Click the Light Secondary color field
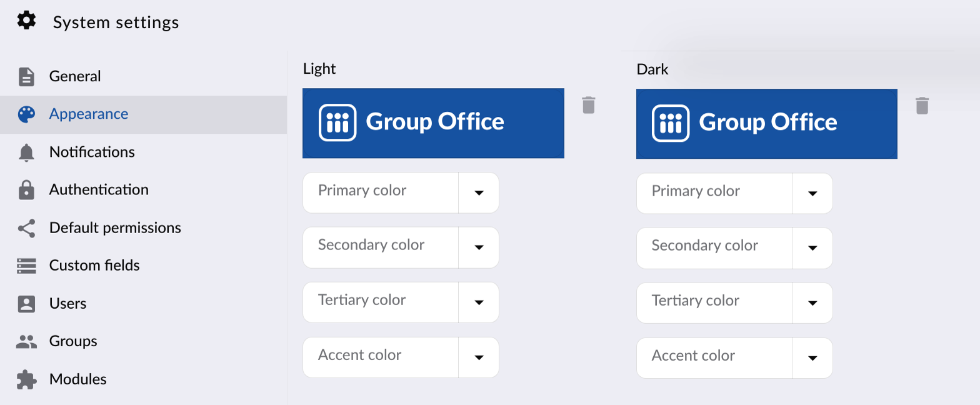The width and height of the screenshot is (980, 405). coord(381,247)
